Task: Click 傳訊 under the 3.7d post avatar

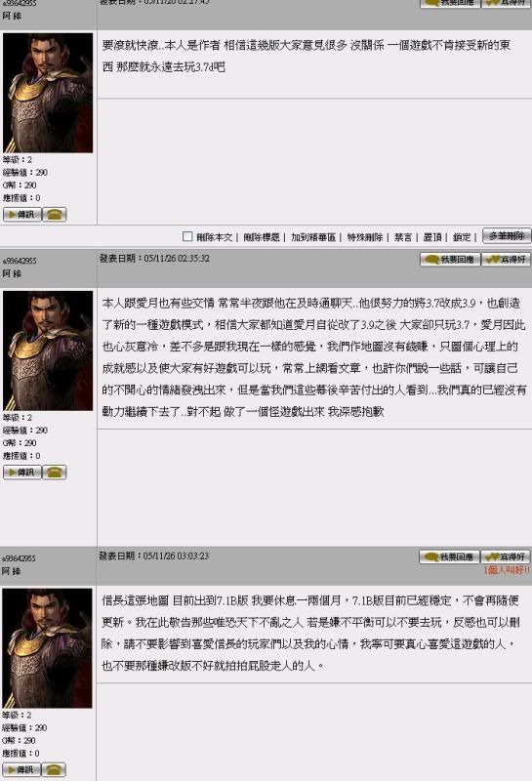Action: 22,215
